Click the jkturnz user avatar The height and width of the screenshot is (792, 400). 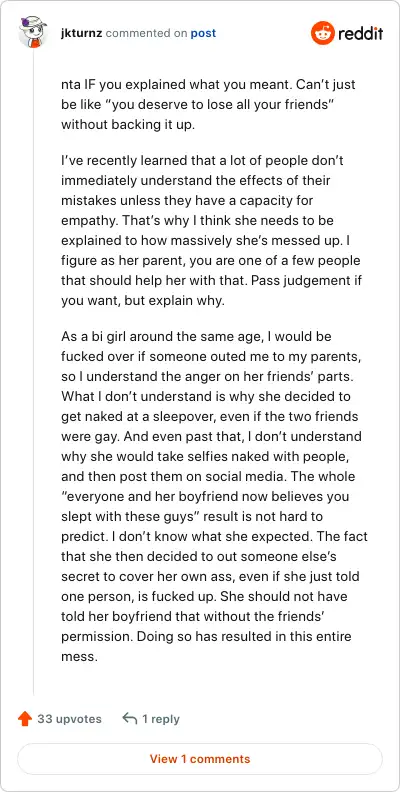33,33
